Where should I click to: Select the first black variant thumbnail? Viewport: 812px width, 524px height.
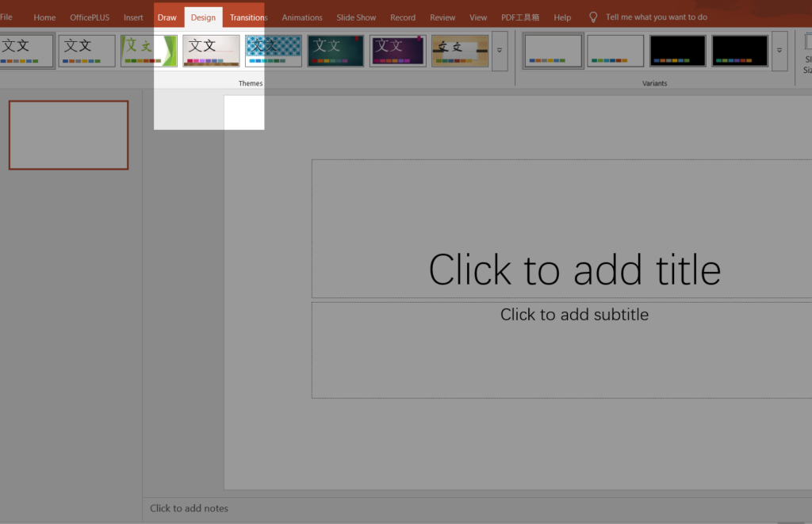pyautogui.click(x=677, y=50)
